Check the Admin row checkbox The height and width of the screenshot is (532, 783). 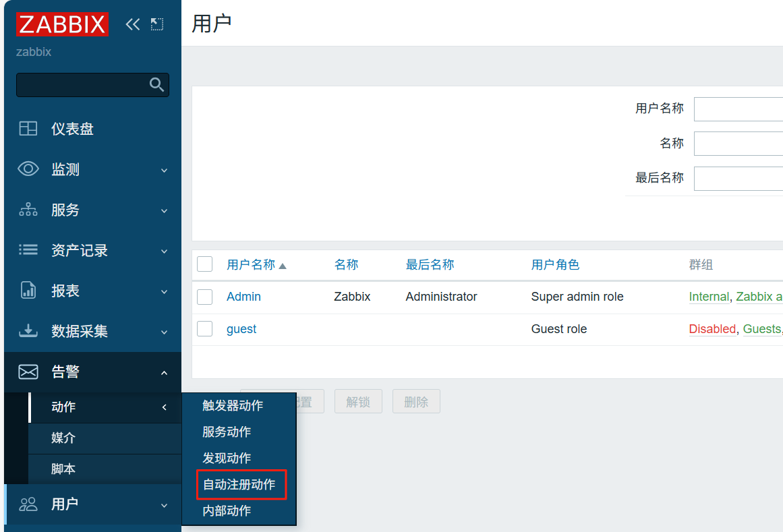pos(205,297)
